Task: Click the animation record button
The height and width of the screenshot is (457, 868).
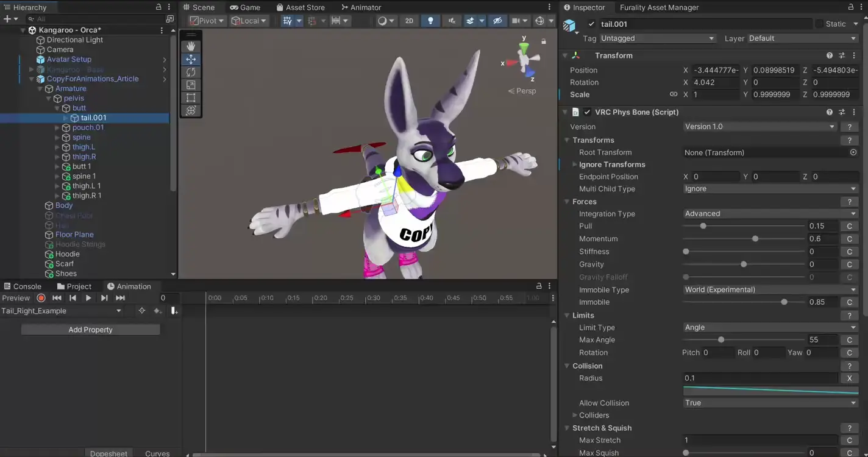Action: [41, 298]
